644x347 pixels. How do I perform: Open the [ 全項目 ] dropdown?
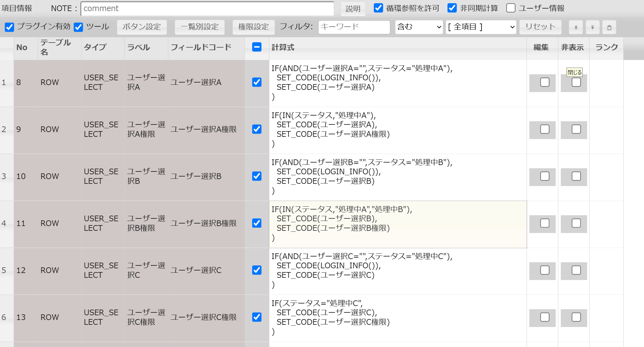click(481, 27)
